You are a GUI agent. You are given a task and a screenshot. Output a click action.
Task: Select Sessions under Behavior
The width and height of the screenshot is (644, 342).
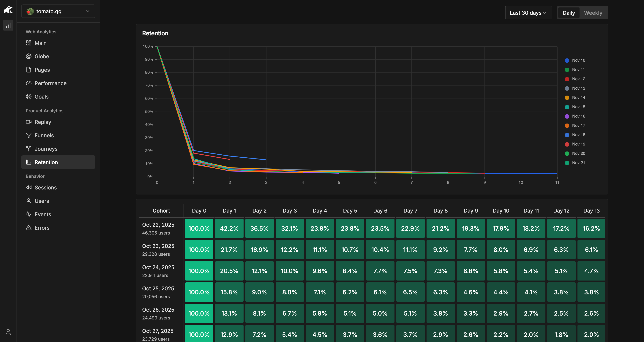click(x=45, y=188)
